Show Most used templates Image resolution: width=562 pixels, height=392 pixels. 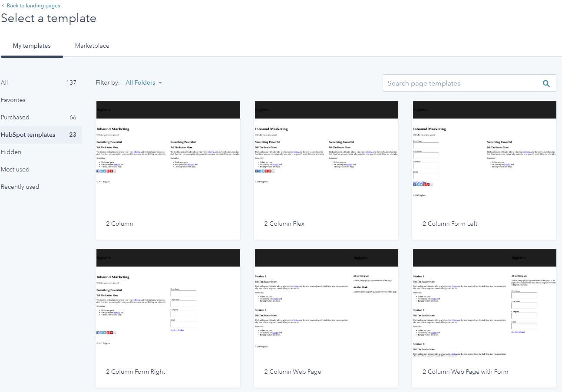[x=15, y=169]
